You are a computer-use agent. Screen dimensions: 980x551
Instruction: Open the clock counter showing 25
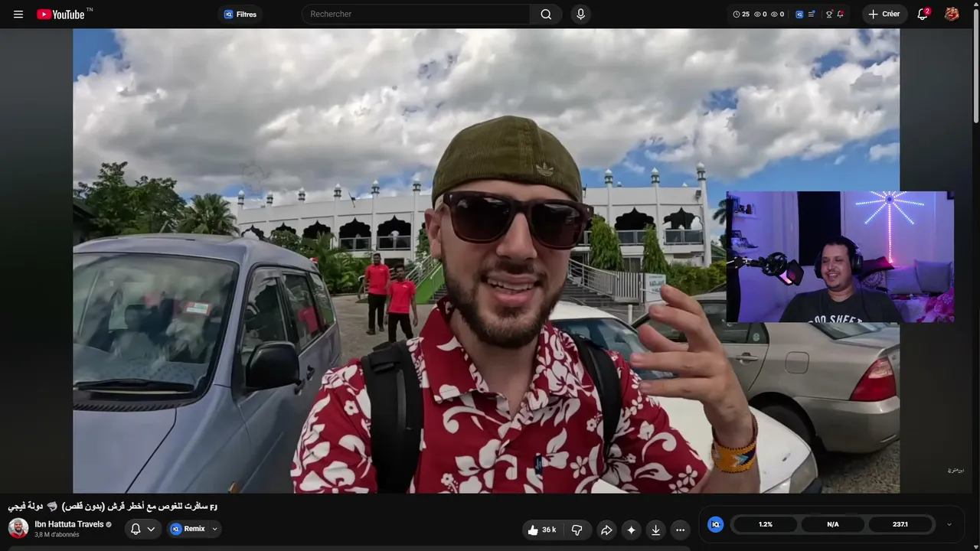coord(741,14)
